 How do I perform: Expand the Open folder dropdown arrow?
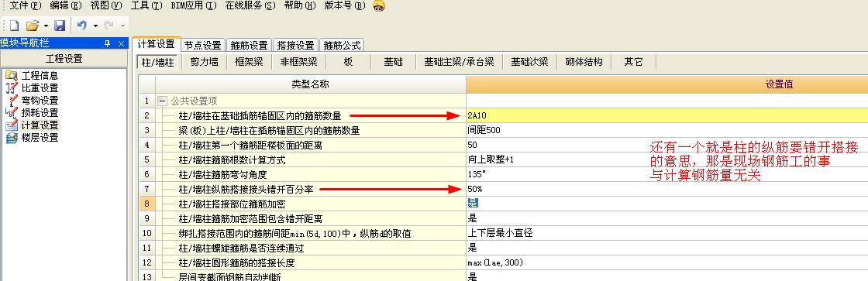(x=46, y=26)
